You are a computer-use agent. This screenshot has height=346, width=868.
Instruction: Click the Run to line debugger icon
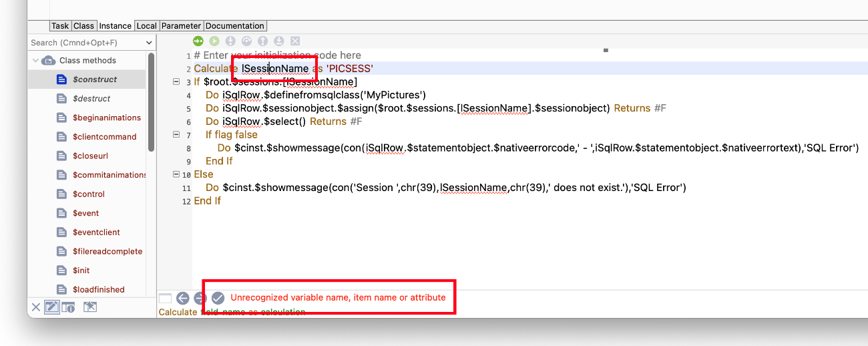pos(279,41)
